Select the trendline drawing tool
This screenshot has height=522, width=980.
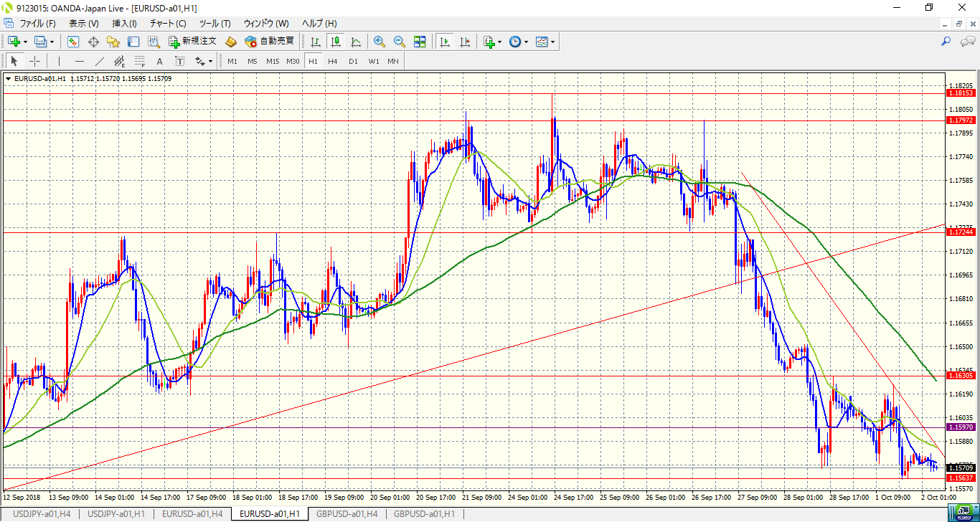coord(100,61)
